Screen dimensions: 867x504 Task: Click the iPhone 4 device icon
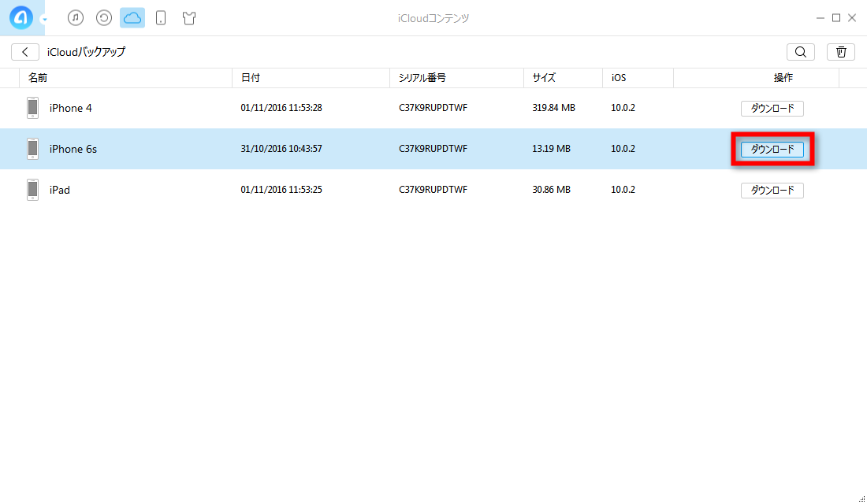click(x=32, y=109)
